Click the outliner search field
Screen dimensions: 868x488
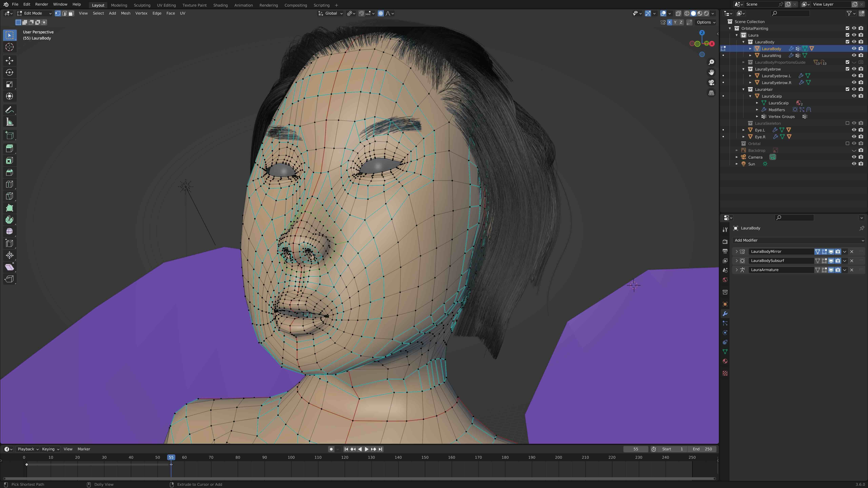(790, 14)
